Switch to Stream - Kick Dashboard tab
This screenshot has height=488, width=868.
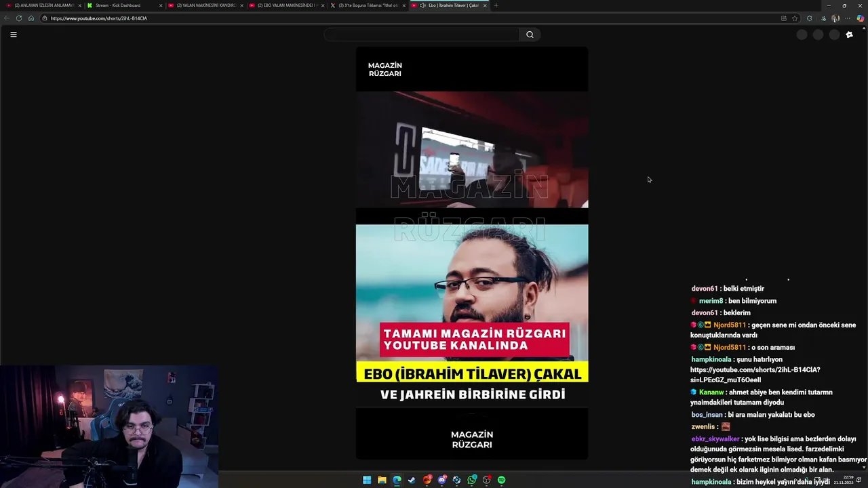coord(124,5)
